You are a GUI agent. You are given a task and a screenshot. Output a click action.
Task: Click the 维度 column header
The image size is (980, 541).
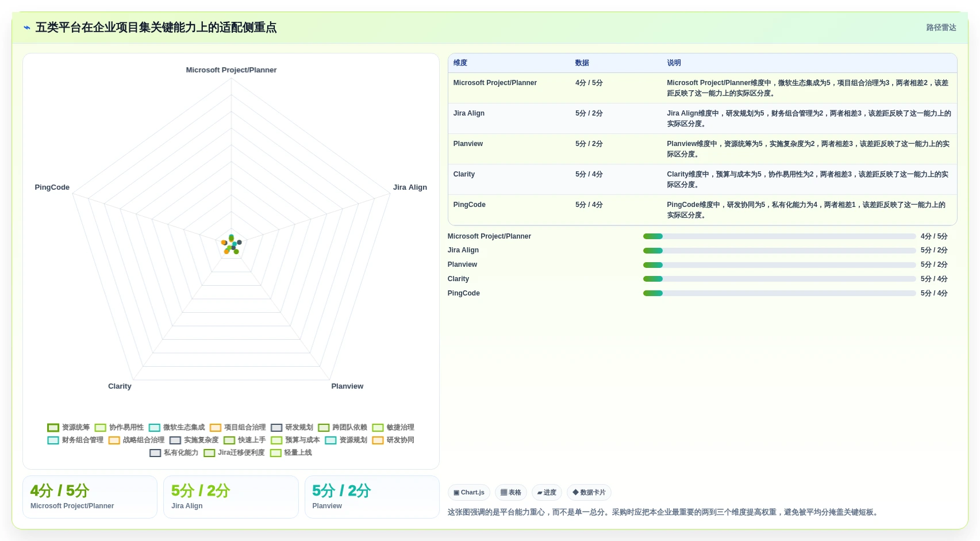460,63
